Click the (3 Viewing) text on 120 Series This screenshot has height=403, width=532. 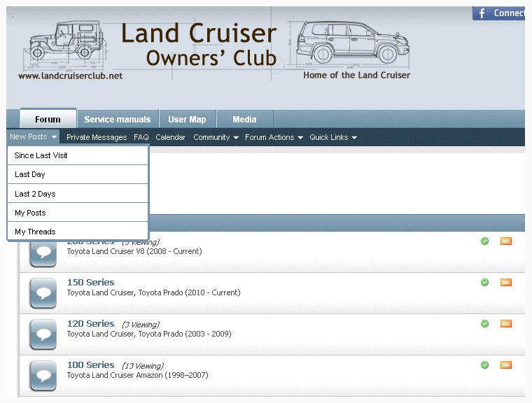pos(141,325)
